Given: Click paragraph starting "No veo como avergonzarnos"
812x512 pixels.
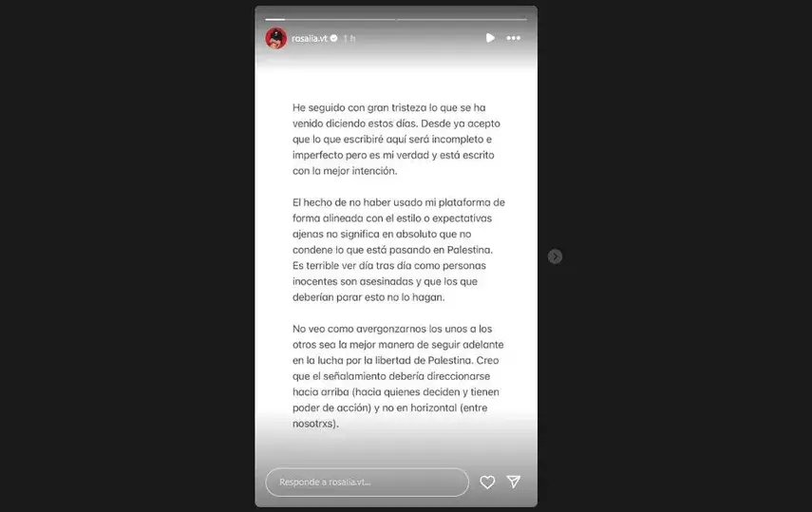Looking at the screenshot, I should tap(398, 376).
